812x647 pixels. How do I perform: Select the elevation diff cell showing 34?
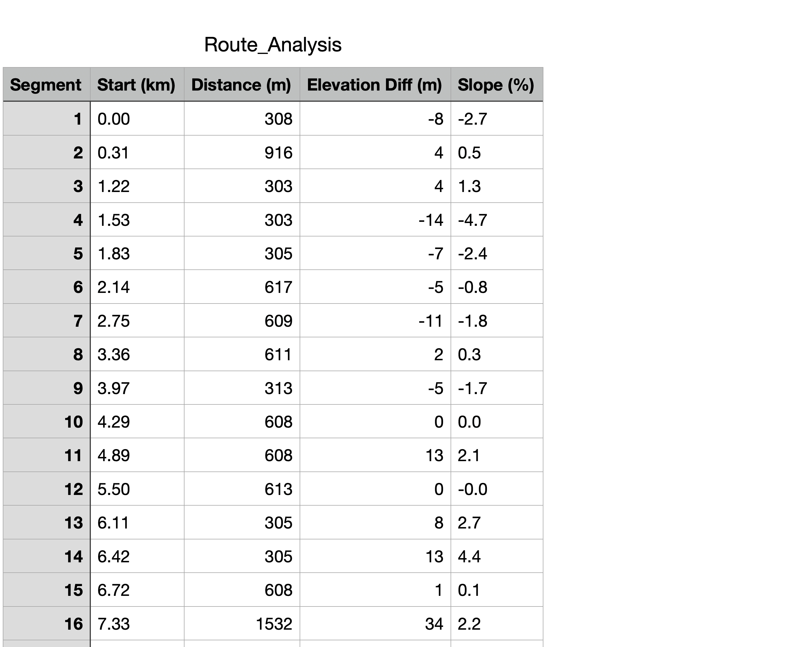(375, 624)
